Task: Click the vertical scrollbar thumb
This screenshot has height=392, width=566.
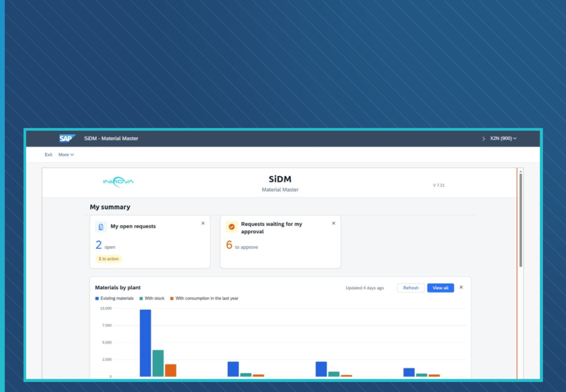Action: (x=521, y=220)
